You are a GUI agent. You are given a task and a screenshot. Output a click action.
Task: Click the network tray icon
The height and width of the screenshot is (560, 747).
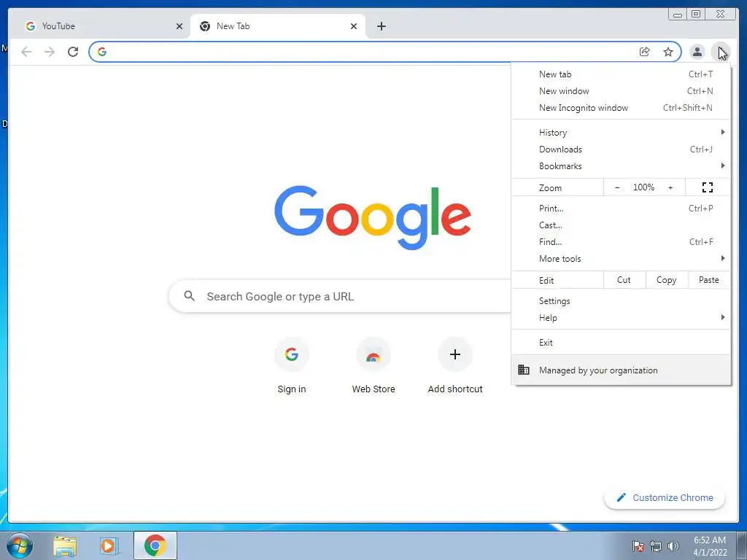[656, 546]
